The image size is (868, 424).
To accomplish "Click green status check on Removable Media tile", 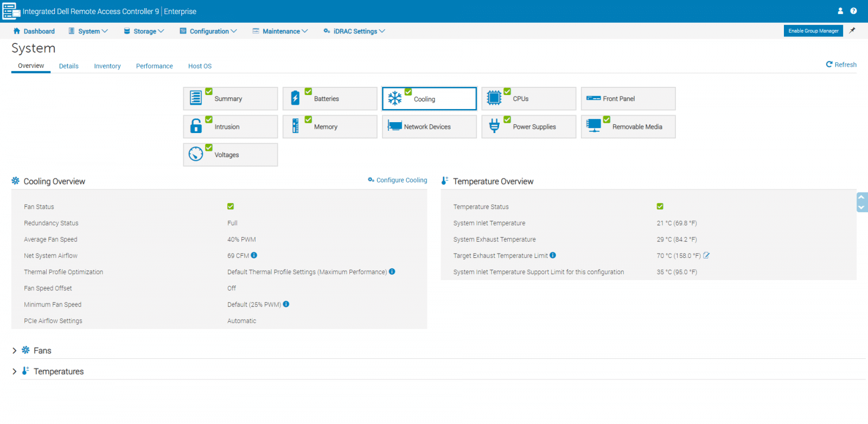I will tap(607, 119).
